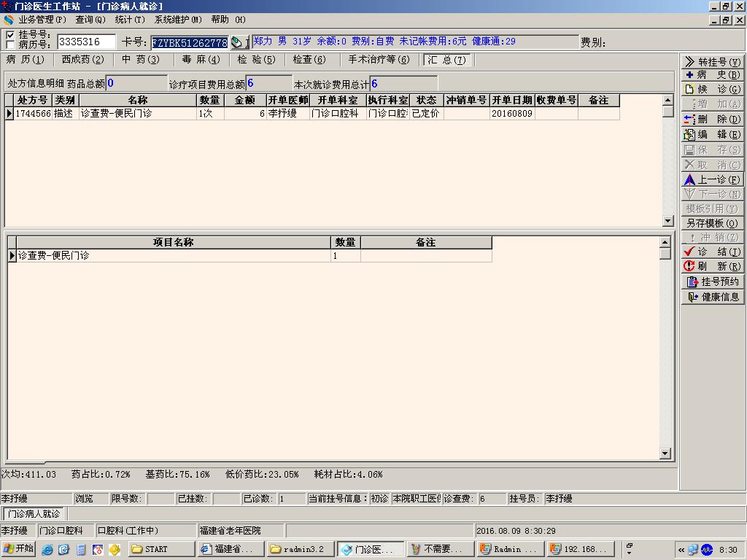The image size is (747, 560).
Task: Click the upper prescription grid scroll-down arrow
Action: 668,220
